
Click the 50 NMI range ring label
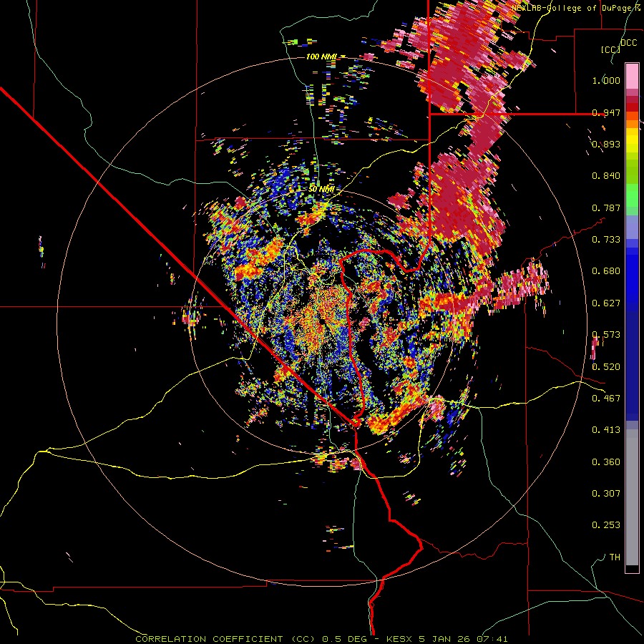pos(321,189)
